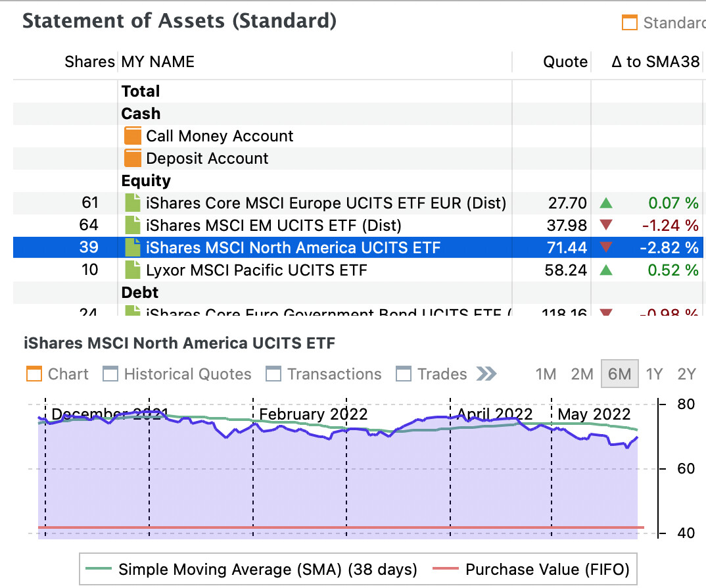
Task: Select iShares MSCI North America UCITS ETF row
Action: click(x=358, y=247)
